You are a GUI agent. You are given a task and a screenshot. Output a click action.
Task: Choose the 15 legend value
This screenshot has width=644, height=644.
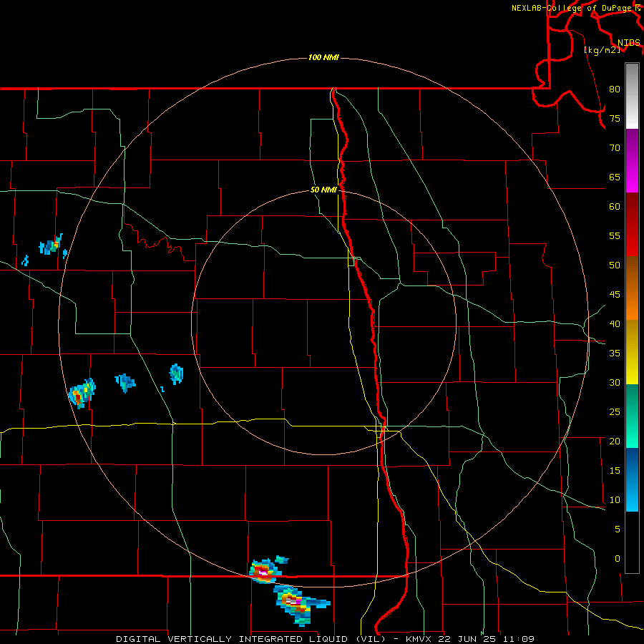pos(615,471)
